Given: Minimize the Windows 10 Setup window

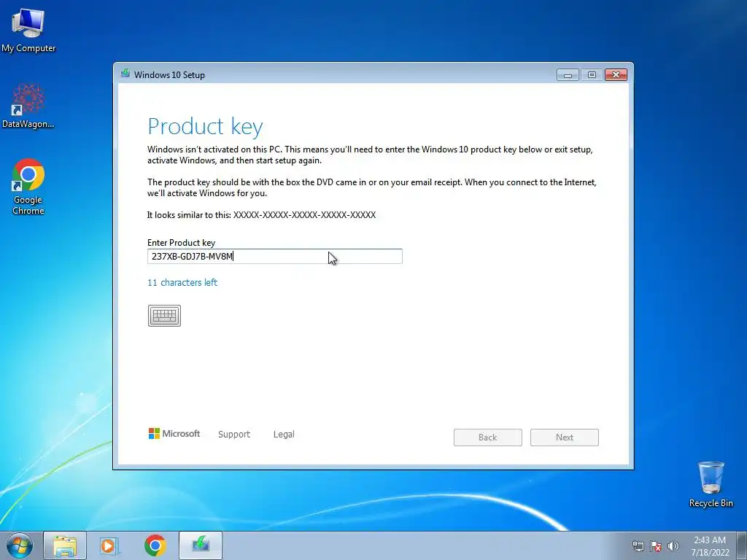Looking at the screenshot, I should pyautogui.click(x=568, y=75).
